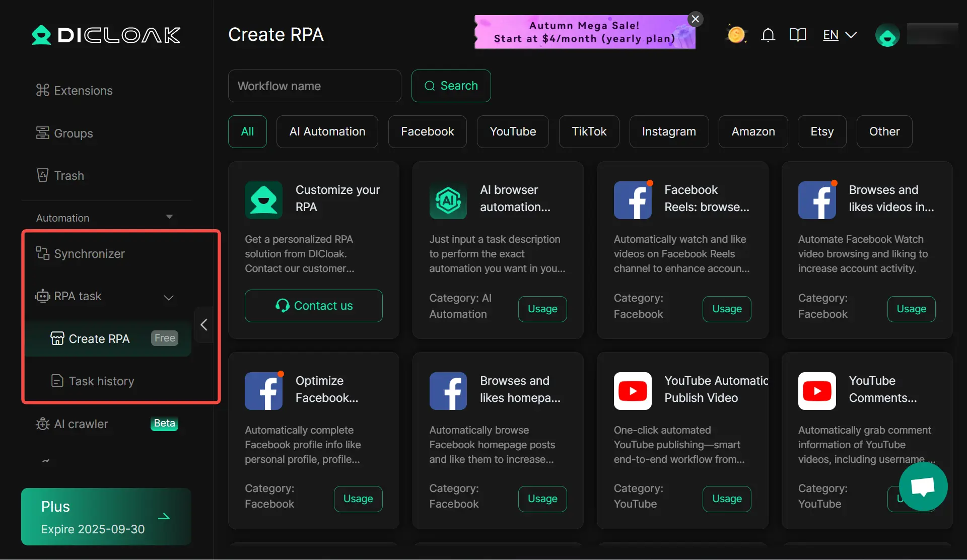This screenshot has height=560, width=967.
Task: Click Usage for Facebook Reels workflow
Action: coord(726,309)
